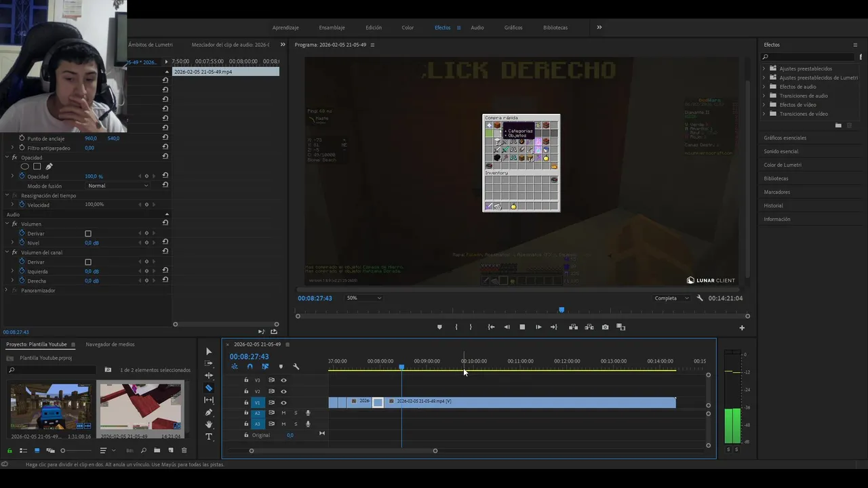Select the Pen tool in tools panel
Viewport: 868px width, 488px height.
click(x=209, y=412)
